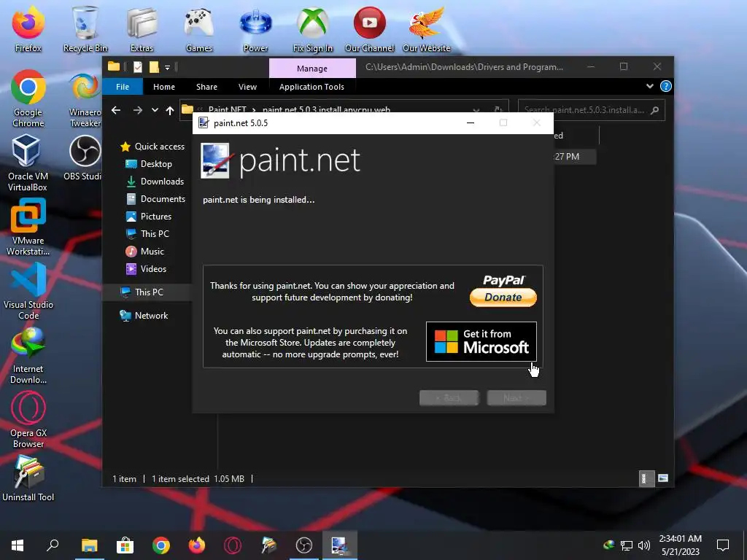Select the highlighted This PC tree node
This screenshot has height=560, width=747.
point(147,292)
